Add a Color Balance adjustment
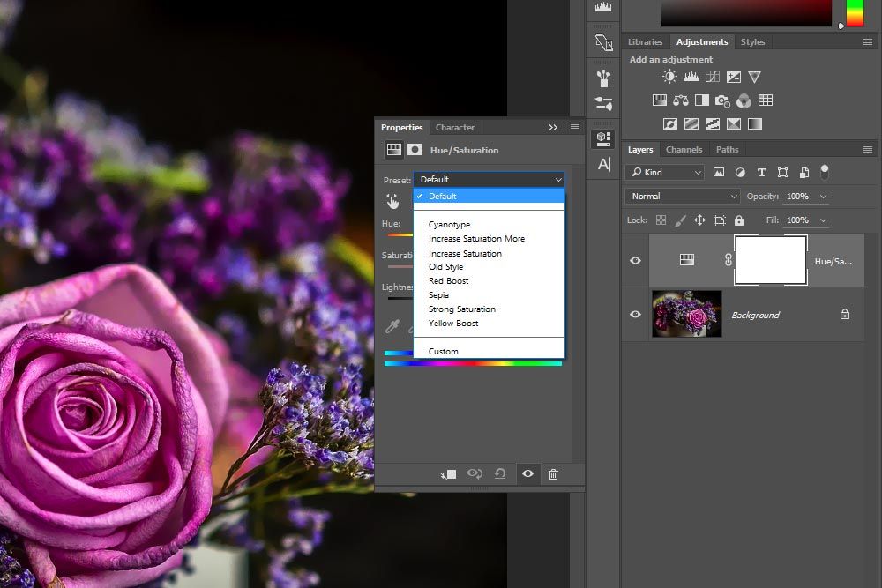The width and height of the screenshot is (882, 588). click(x=681, y=100)
